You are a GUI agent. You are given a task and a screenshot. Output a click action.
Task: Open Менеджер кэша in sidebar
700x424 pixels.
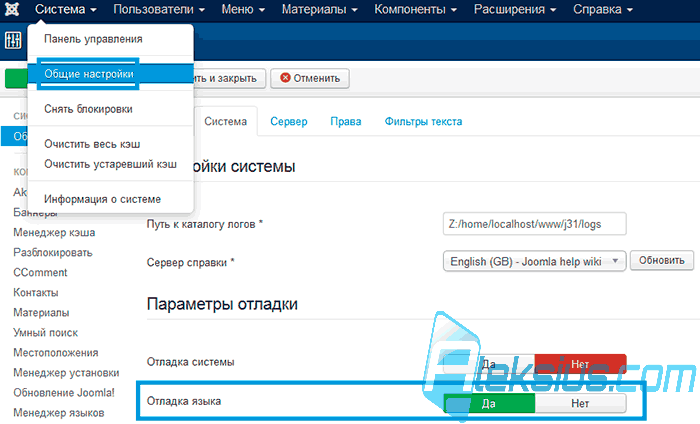pyautogui.click(x=54, y=233)
